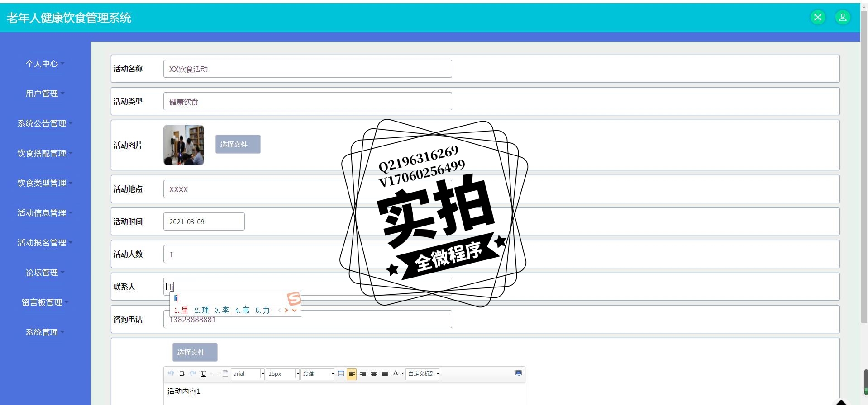
Task: Click the 活动人数 input field
Action: [307, 254]
